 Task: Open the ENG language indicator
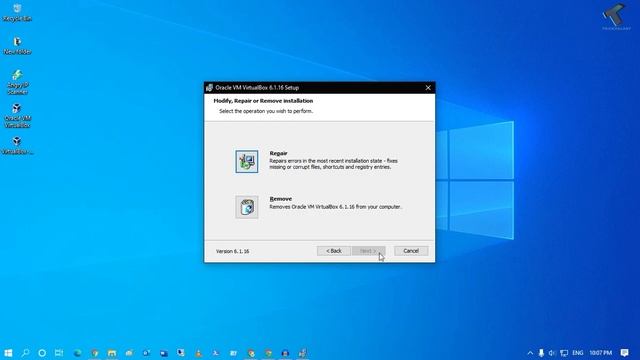[578, 353]
